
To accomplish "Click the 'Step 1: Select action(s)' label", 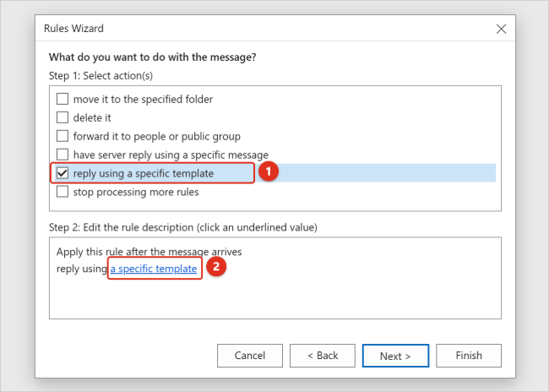I will tap(101, 76).
